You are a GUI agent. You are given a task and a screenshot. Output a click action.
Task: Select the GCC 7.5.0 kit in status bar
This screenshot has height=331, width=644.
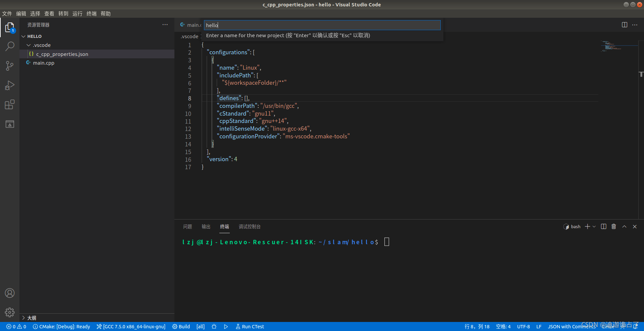(x=131, y=327)
